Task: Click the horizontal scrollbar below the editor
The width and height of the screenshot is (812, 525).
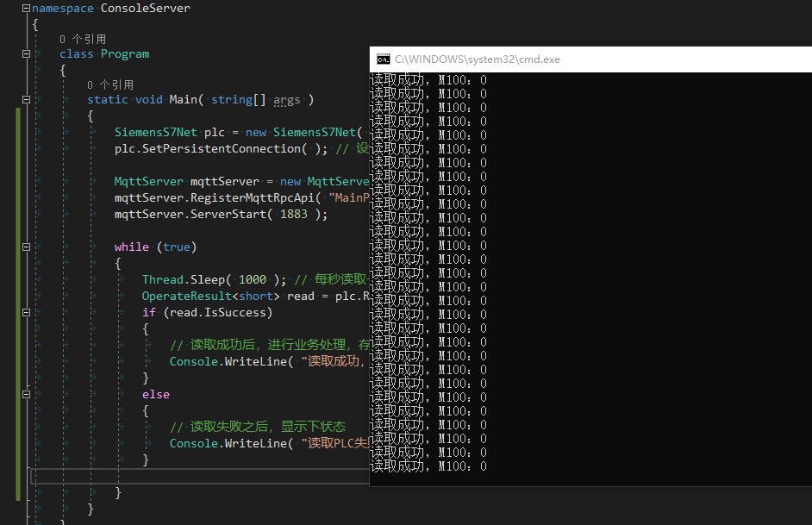Action: pyautogui.click(x=198, y=475)
